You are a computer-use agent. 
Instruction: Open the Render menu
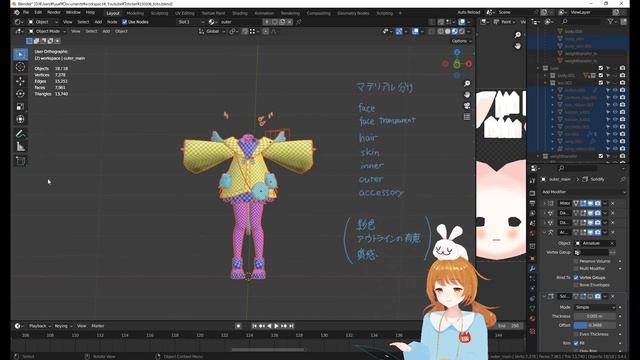[54, 13]
